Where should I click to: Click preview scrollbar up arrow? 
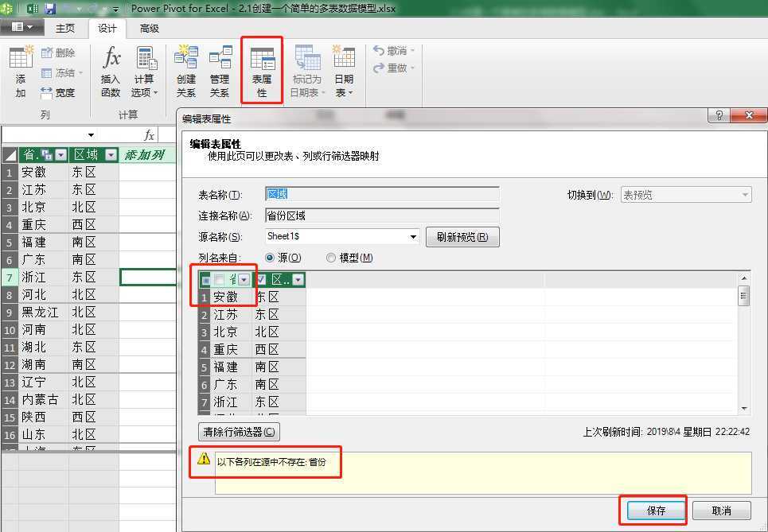click(x=744, y=278)
